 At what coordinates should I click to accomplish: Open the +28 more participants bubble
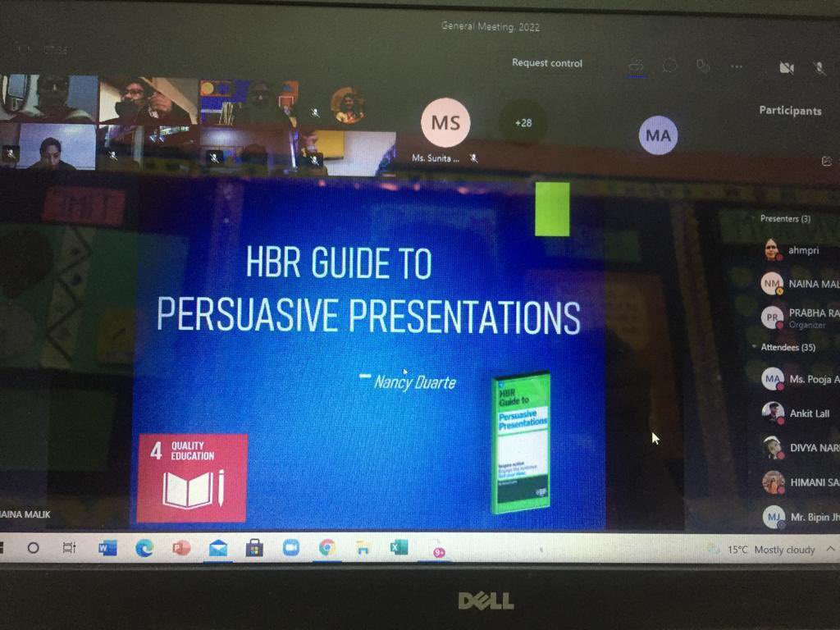tap(523, 123)
